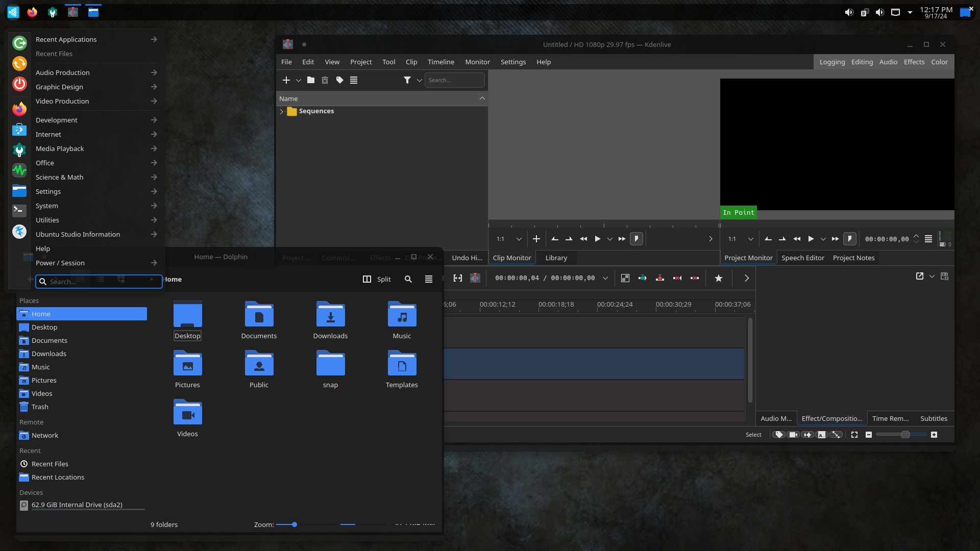
Task: Click the timeline zoom slider handle
Action: (905, 435)
